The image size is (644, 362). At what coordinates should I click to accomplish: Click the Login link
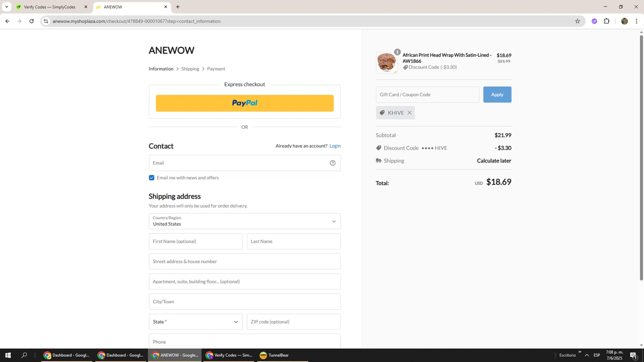335,146
